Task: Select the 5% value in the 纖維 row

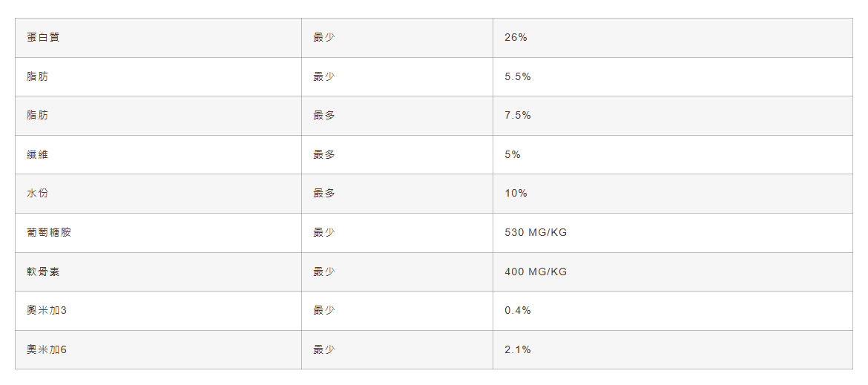Action: coord(513,154)
